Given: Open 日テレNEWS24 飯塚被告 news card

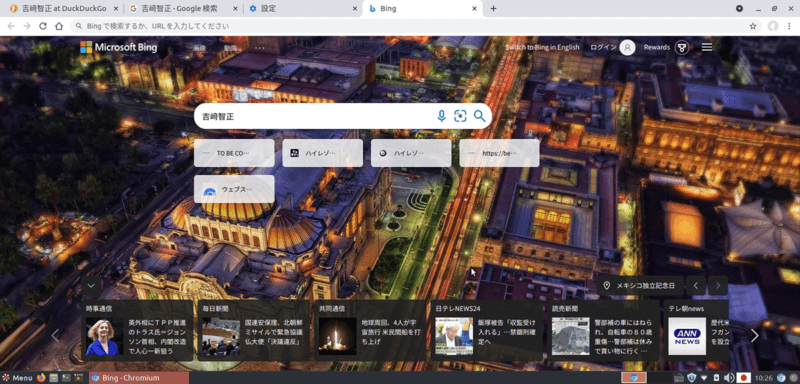Looking at the screenshot, I should tap(487, 330).
